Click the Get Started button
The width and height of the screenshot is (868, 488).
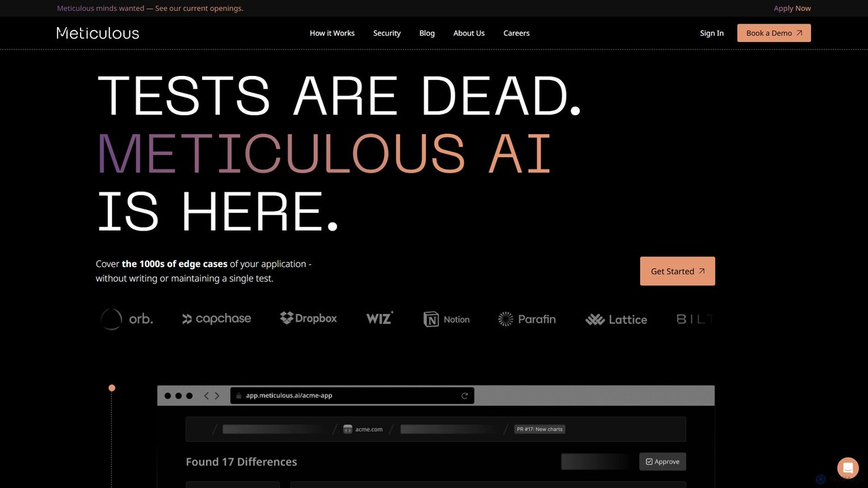tap(677, 271)
